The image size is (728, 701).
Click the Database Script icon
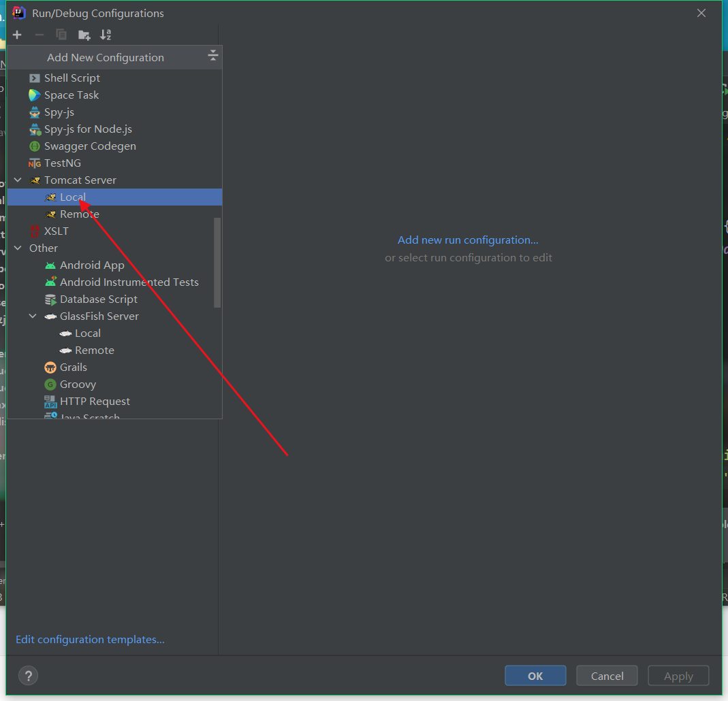click(50, 299)
